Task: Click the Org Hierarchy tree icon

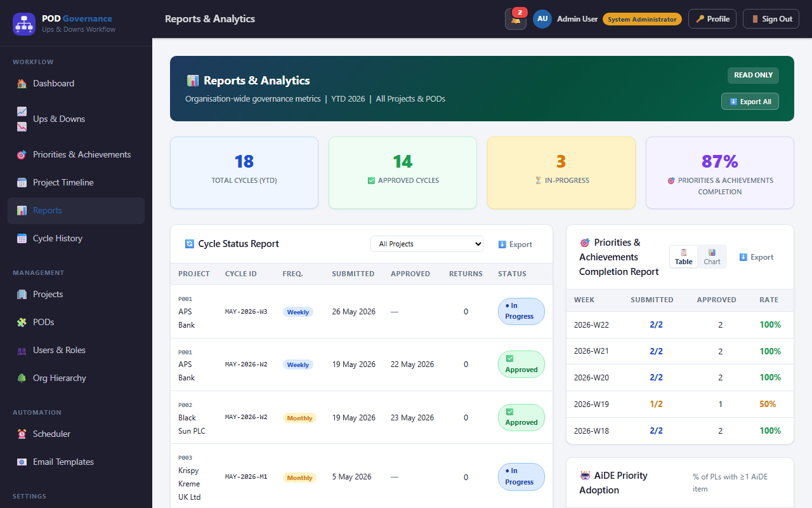Action: pyautogui.click(x=22, y=378)
